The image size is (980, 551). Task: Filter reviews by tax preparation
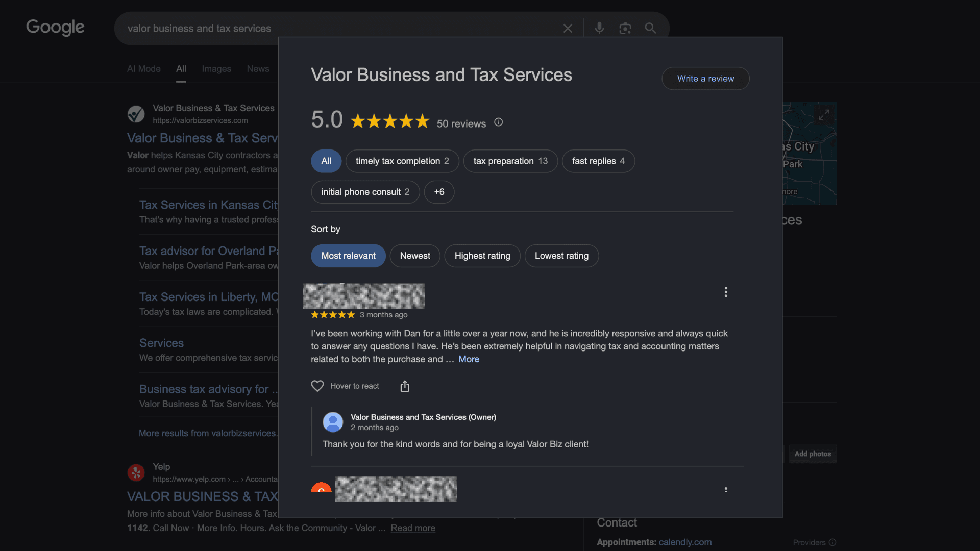coord(510,161)
